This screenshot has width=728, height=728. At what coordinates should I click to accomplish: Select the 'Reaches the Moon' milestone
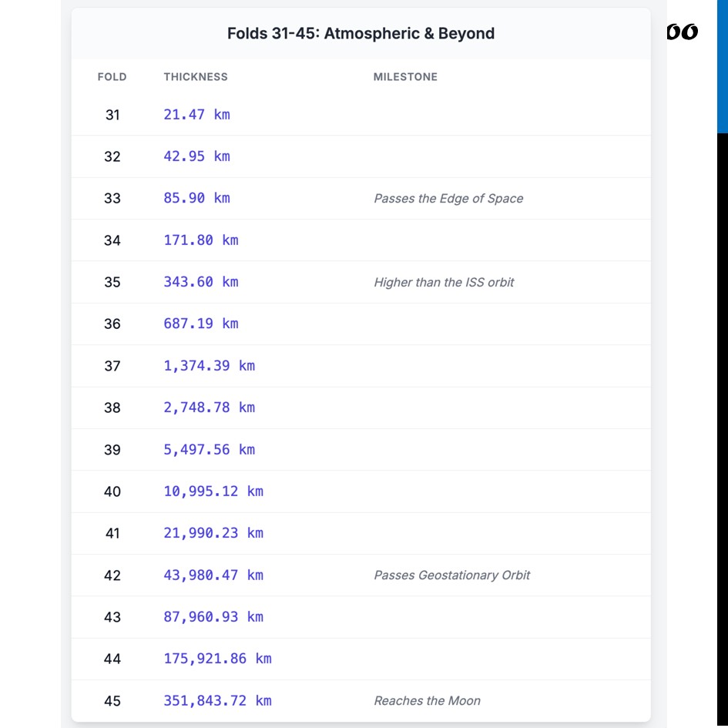(x=427, y=700)
